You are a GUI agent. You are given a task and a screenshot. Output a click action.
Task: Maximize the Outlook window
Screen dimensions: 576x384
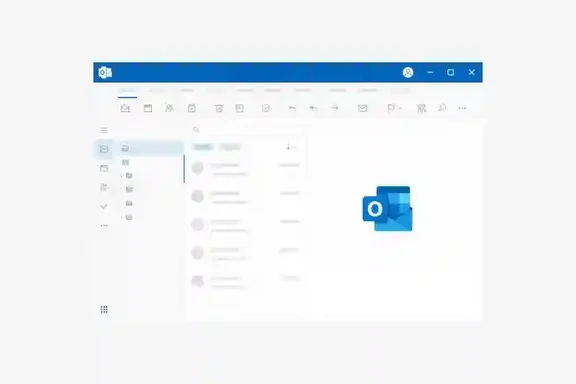pyautogui.click(x=451, y=72)
